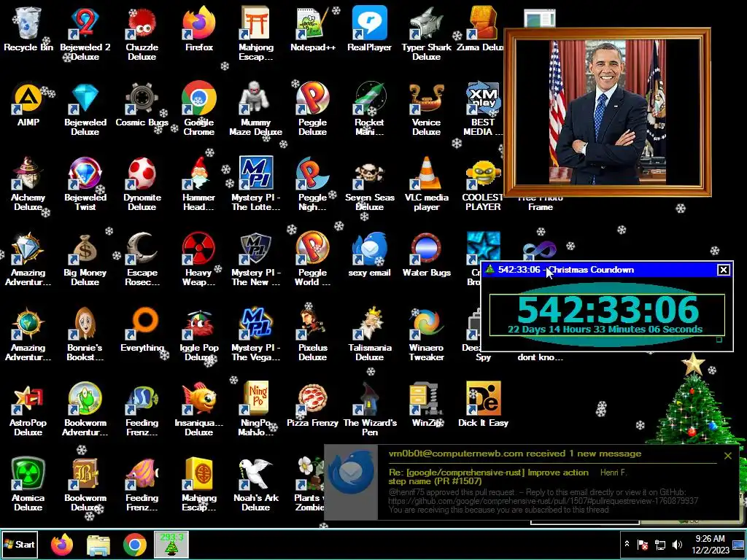
Task: Select Water Bugs desktop icon
Action: point(426,254)
